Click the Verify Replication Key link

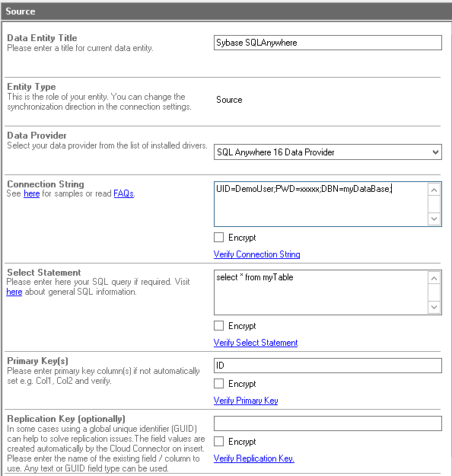254,458
